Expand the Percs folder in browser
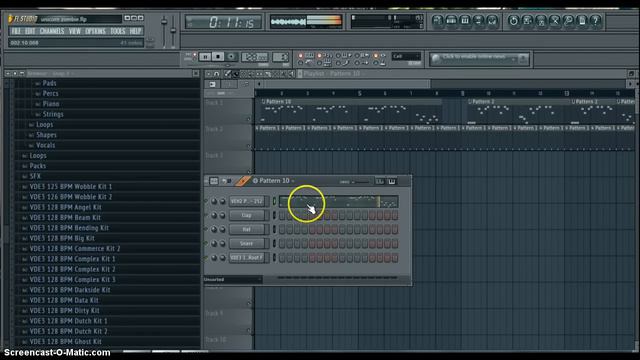The height and width of the screenshot is (360, 640). tap(50, 93)
